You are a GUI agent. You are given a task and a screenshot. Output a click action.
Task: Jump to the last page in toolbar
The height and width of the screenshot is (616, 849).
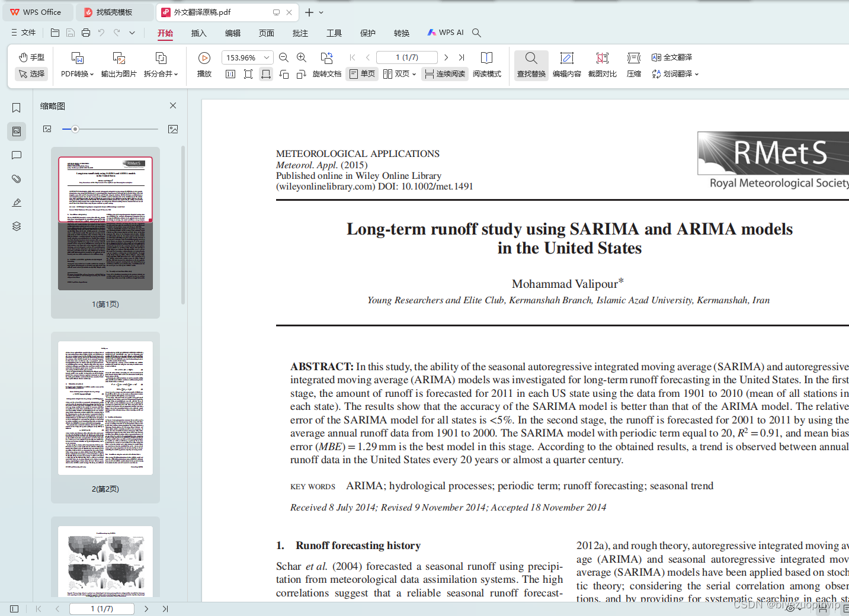point(462,57)
